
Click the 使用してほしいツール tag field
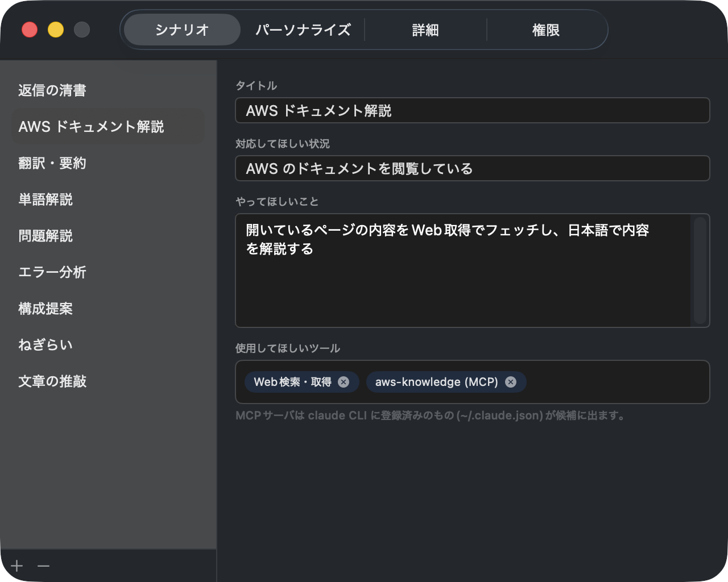[473, 382]
